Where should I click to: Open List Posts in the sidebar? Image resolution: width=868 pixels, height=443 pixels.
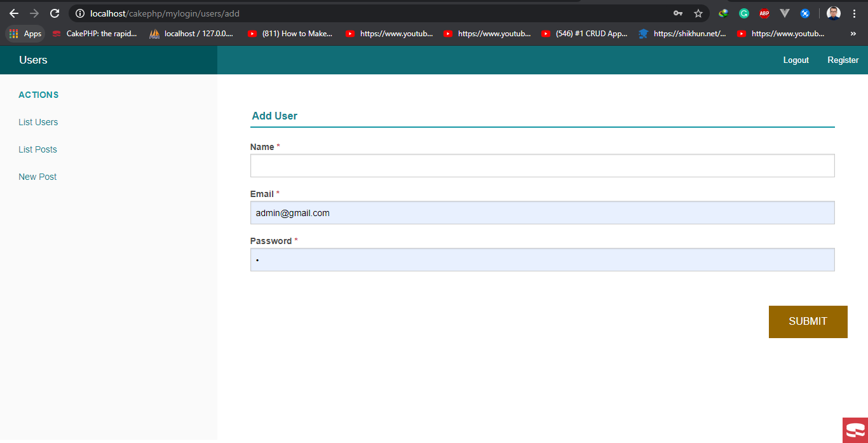tap(37, 149)
